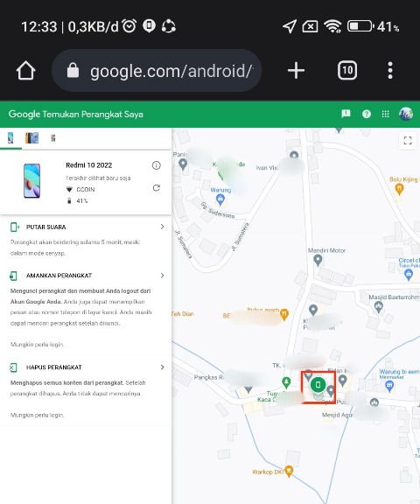Select the third device tab

(53, 138)
